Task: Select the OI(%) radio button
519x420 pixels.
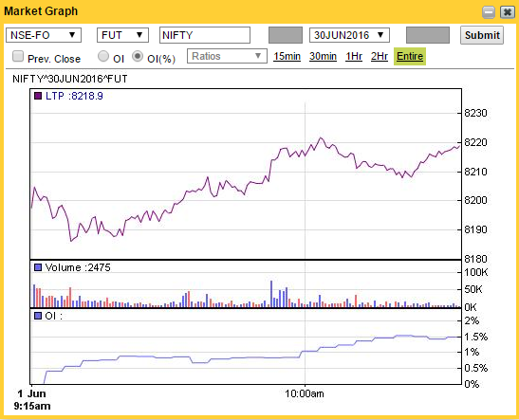Action: 138,56
